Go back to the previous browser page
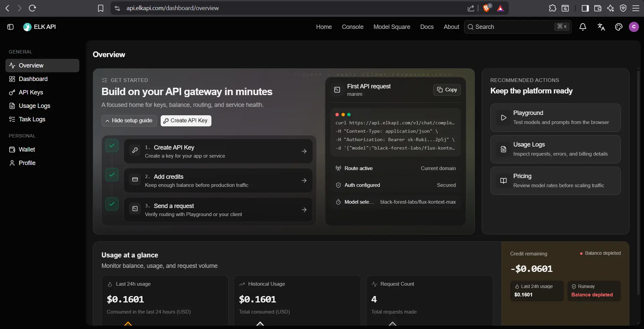The image size is (644, 329). point(7,8)
